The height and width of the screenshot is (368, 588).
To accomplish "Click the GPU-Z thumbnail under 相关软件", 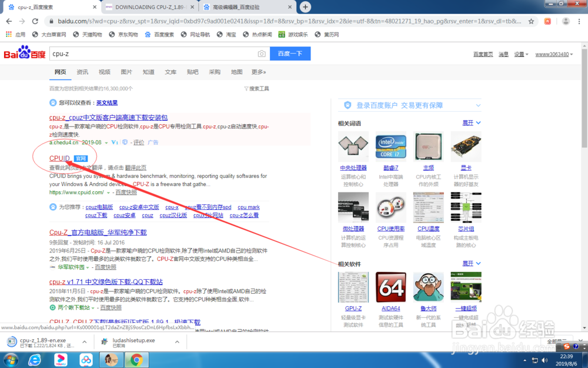I will (x=353, y=287).
